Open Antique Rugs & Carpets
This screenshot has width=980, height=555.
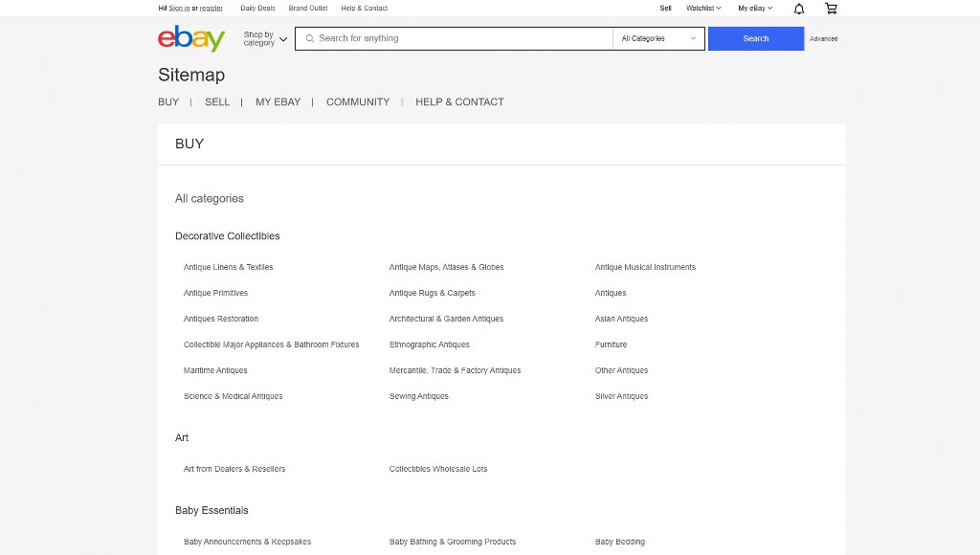(x=432, y=293)
